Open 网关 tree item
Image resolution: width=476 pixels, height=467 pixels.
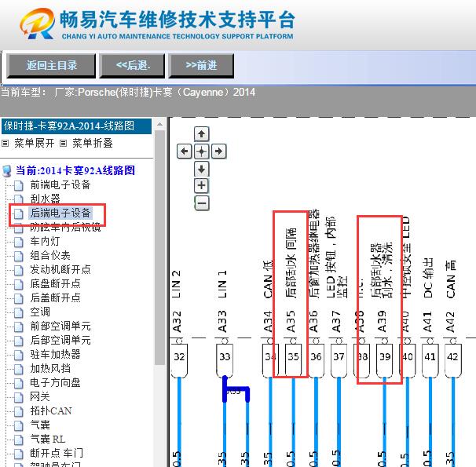(40, 396)
